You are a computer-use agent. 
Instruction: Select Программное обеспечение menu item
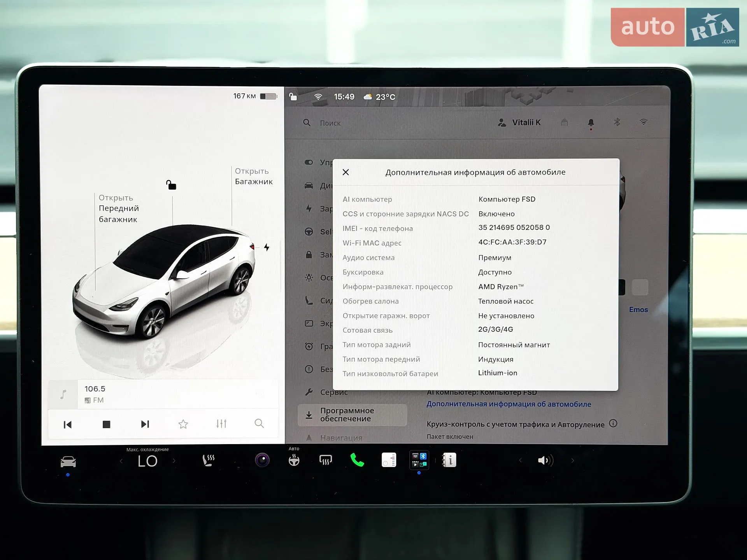(x=352, y=415)
